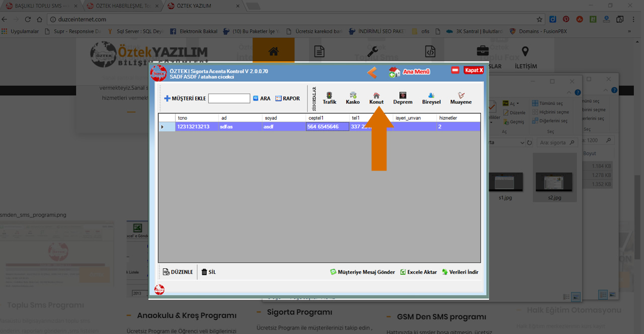The width and height of the screenshot is (644, 334).
Task: Delete the customer with SİL
Action: (x=208, y=272)
